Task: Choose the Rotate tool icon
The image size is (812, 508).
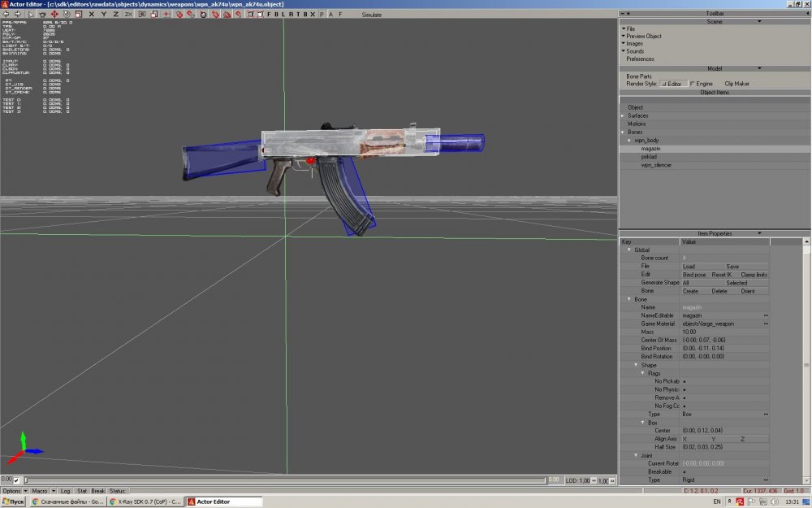Action: tap(66, 14)
